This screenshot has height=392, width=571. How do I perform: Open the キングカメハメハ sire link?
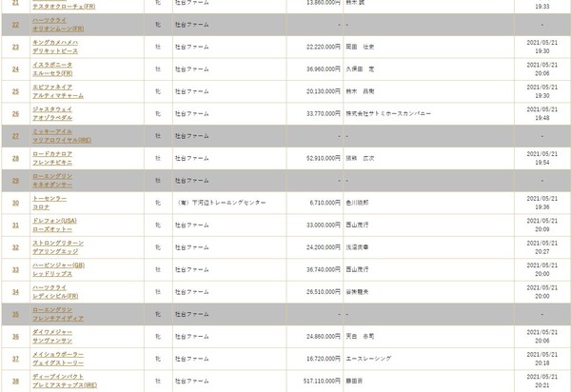point(55,43)
